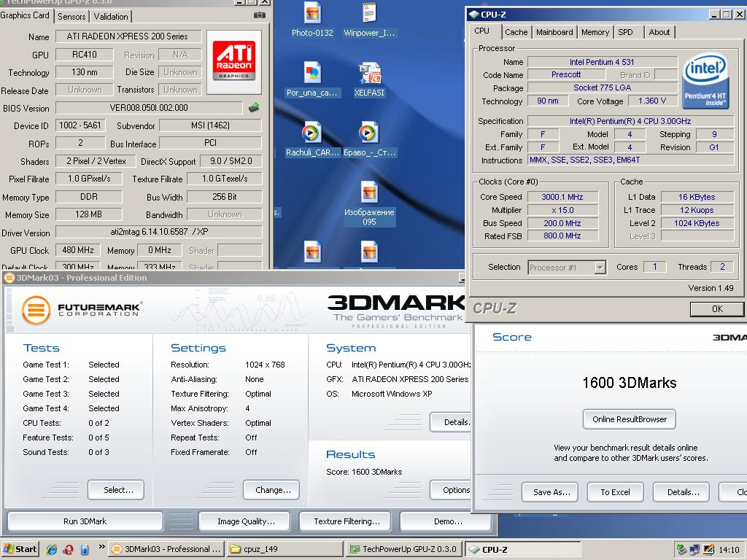Screen dimensions: 747x560
Task: Click the Intel Pentium 4 HT logo
Action: pyautogui.click(x=705, y=81)
